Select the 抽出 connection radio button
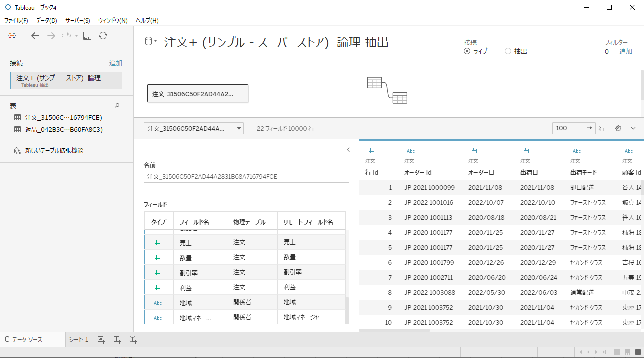Image resolution: width=644 pixels, height=358 pixels. [508, 51]
